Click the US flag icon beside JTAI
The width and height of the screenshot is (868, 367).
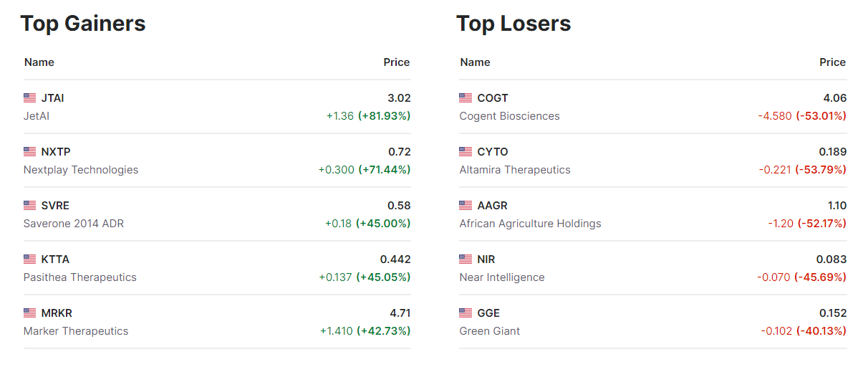(x=29, y=98)
